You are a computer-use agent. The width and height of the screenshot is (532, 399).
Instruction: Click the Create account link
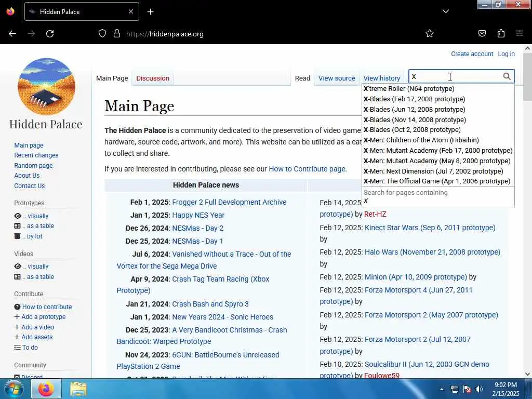[x=472, y=54]
